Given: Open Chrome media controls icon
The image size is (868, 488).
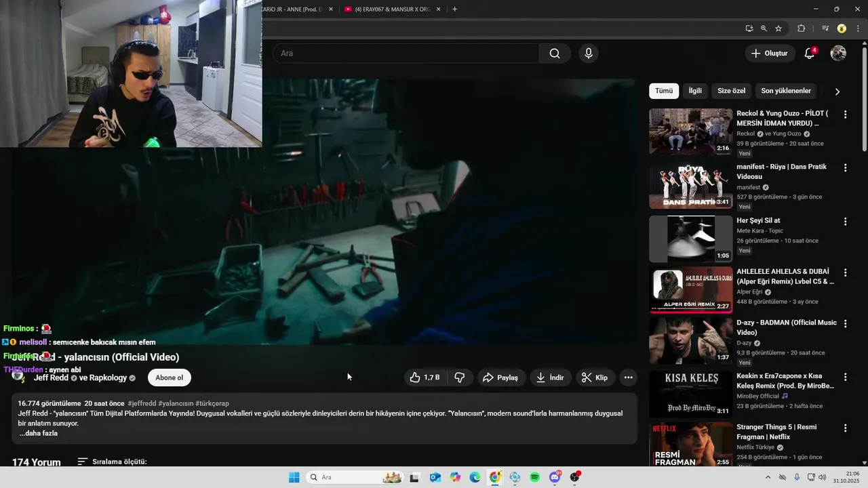Looking at the screenshot, I should pos(825,28).
